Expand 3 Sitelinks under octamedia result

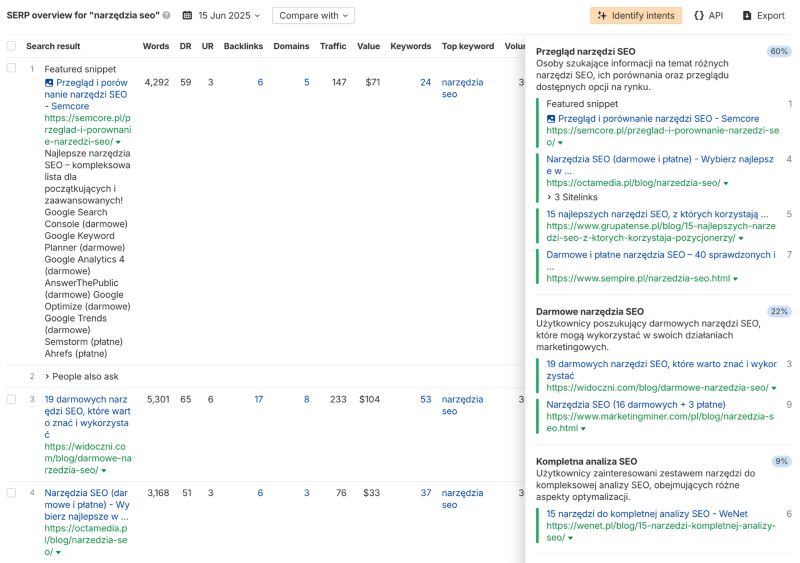pyautogui.click(x=572, y=197)
